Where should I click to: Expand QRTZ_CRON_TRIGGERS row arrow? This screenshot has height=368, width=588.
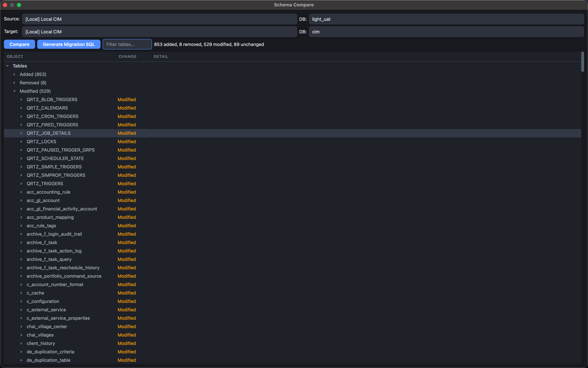pos(21,116)
